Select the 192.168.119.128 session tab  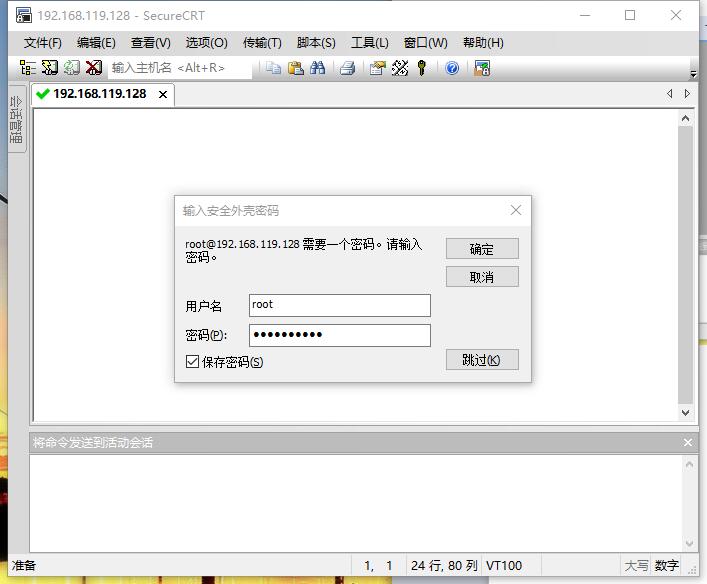[x=103, y=94]
